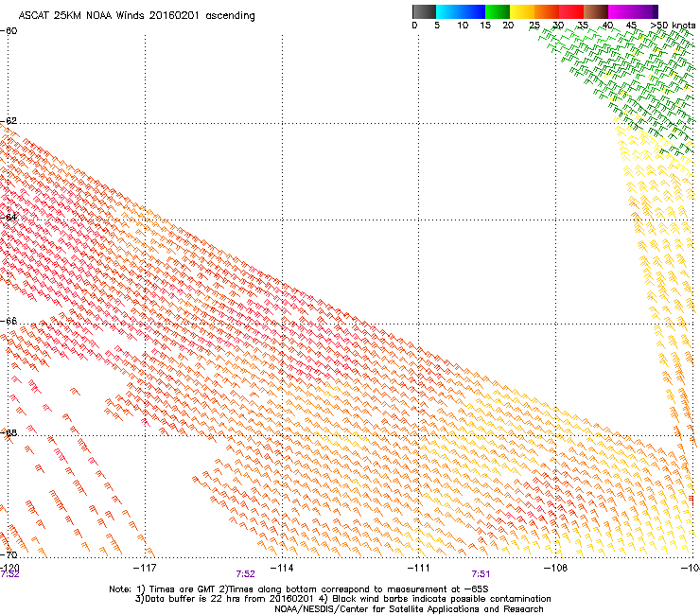
Task: Click the 'Times are GMT' note line
Action: (299, 589)
